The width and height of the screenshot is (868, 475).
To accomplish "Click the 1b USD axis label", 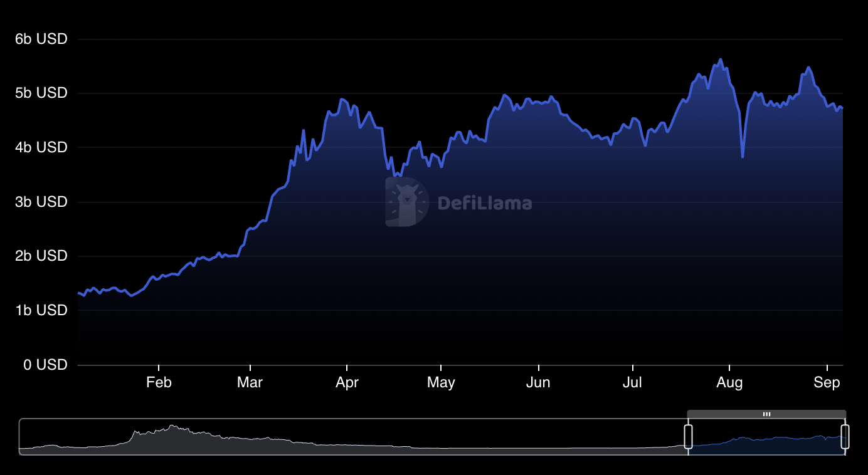I will click(x=41, y=310).
